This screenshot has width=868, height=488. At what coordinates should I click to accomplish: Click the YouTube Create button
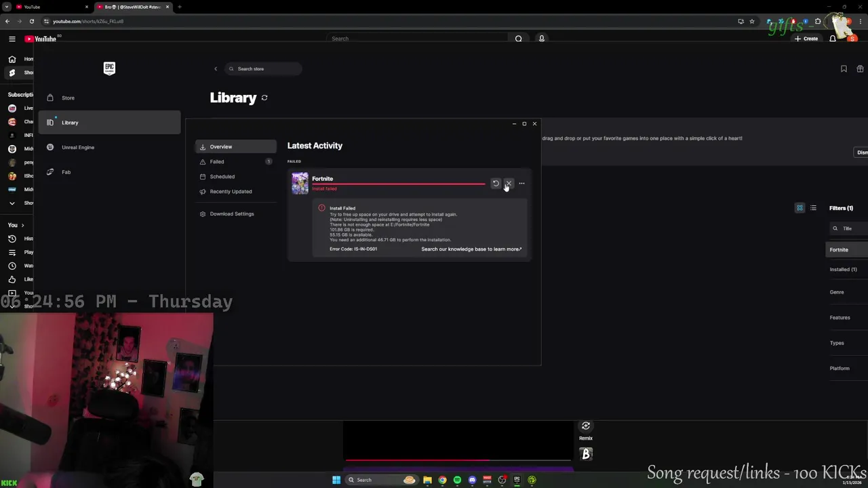tap(806, 39)
